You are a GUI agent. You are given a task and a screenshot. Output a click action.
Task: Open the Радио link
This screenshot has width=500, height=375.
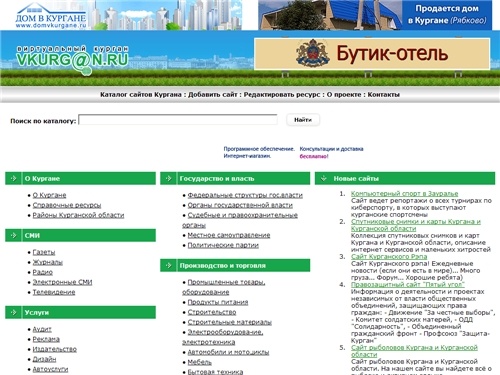pyautogui.click(x=43, y=272)
